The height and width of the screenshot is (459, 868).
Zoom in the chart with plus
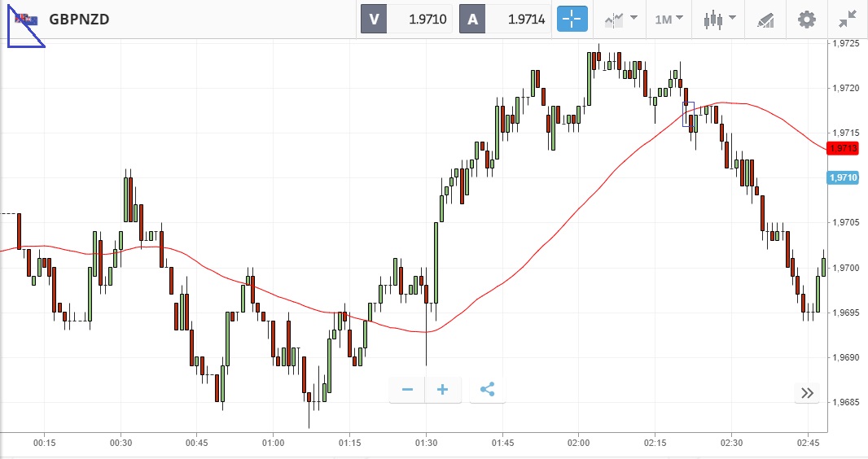[443, 390]
